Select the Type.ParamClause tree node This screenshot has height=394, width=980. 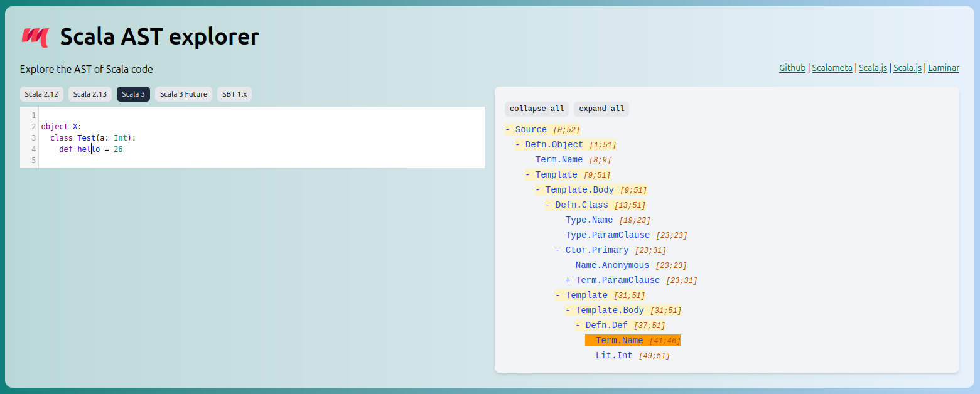point(626,235)
